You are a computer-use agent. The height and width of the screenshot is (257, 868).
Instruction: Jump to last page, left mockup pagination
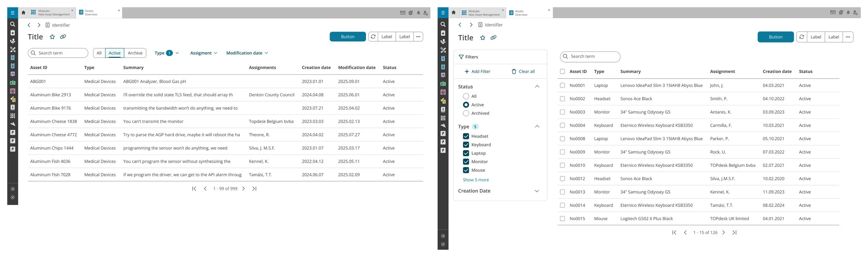click(x=254, y=188)
